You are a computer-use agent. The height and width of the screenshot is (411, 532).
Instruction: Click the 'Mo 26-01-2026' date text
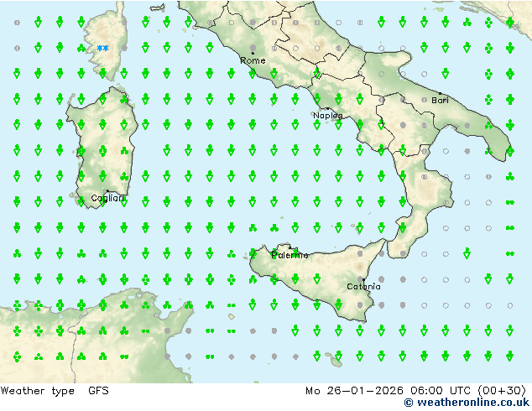pos(354,391)
